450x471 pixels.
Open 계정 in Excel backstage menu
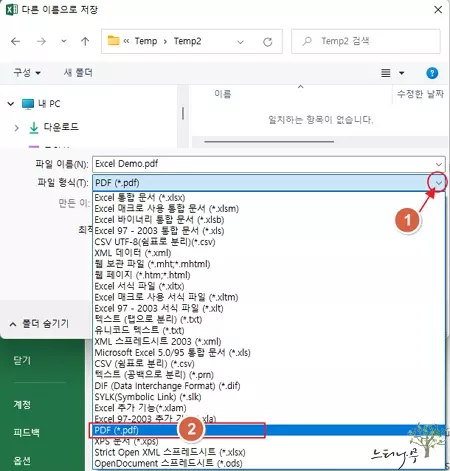(x=22, y=405)
